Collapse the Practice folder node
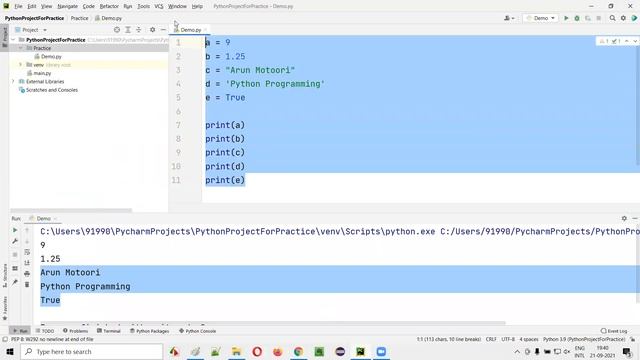Viewport: 640px width, 360px height. 20,48
